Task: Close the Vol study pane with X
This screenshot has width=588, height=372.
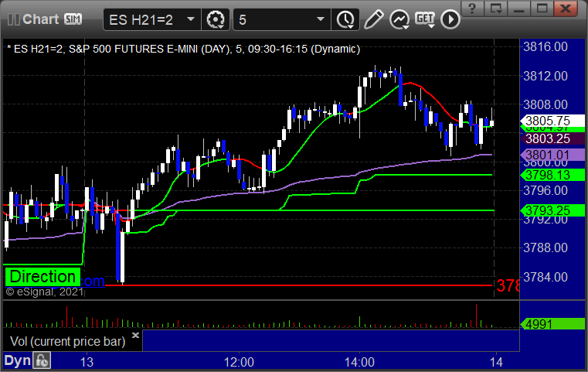Action: (135, 335)
